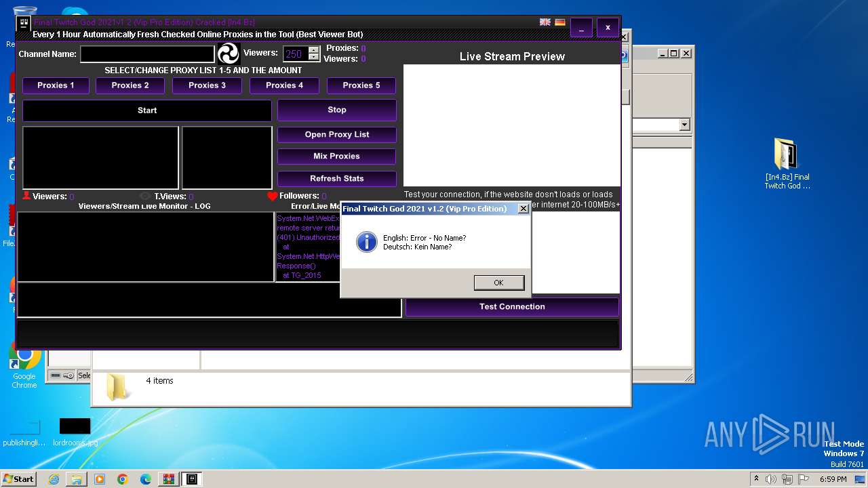Click the red heart Followers icon
This screenshot has height=488, width=868.
click(273, 196)
